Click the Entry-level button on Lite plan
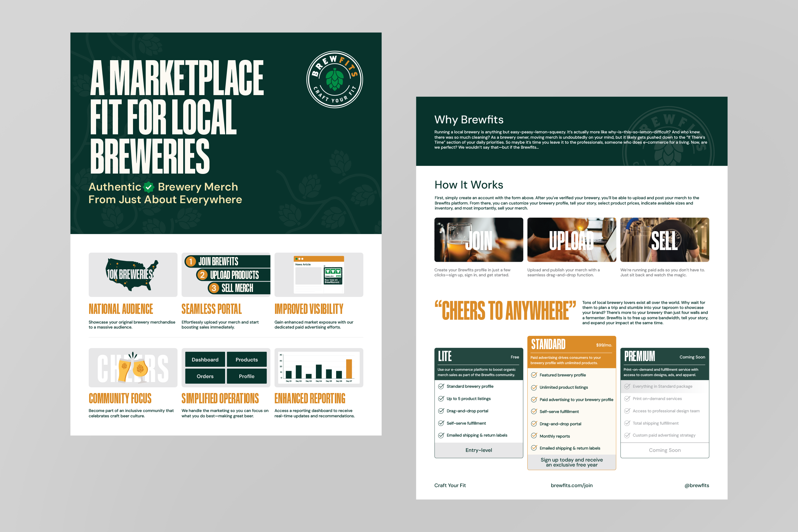The height and width of the screenshot is (532, 798). [478, 450]
